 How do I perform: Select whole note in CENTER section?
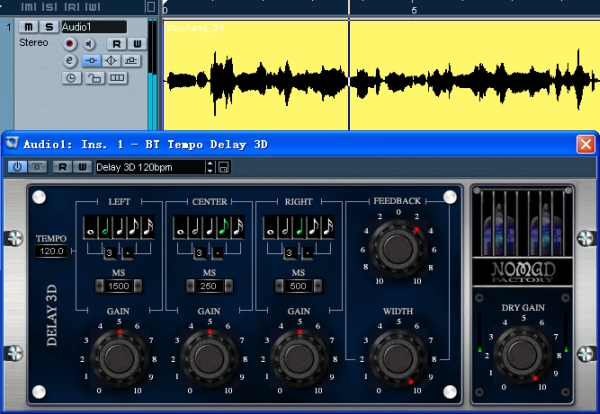tap(180, 228)
